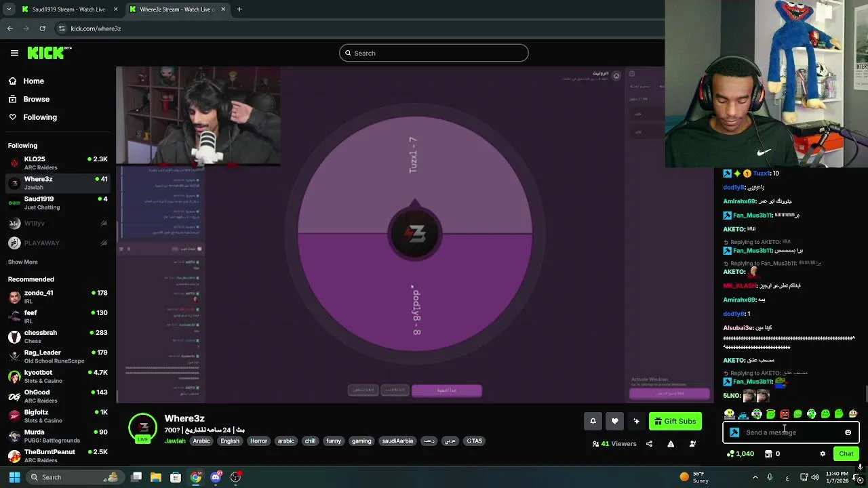
Task: Click the Where3z channel name below the player
Action: point(184,418)
